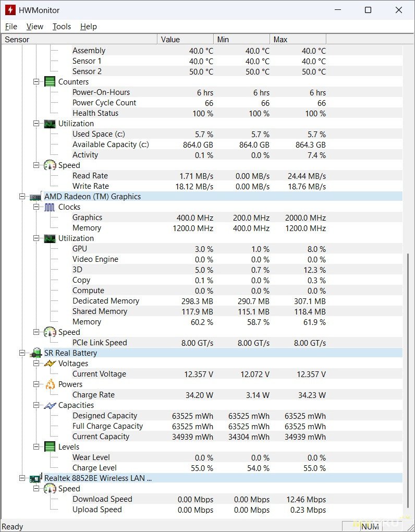Screen dimensions: 415x532
Task: Collapse the AMD Radeon (TM) Graphics node
Action: tap(22, 197)
